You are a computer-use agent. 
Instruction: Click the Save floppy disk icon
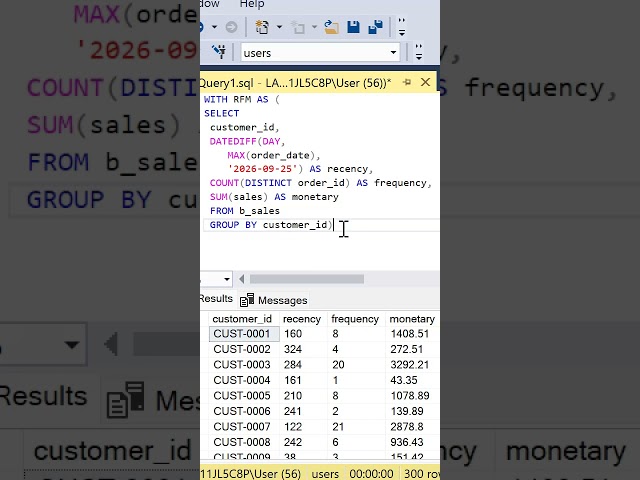click(x=353, y=27)
